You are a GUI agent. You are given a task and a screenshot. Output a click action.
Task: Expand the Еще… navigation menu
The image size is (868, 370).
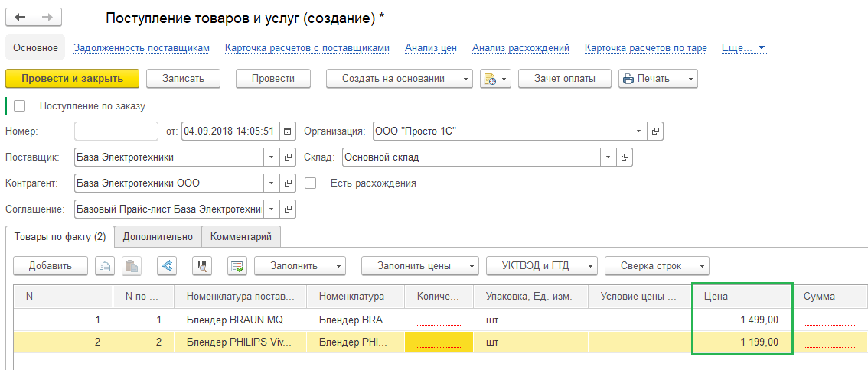(x=743, y=48)
